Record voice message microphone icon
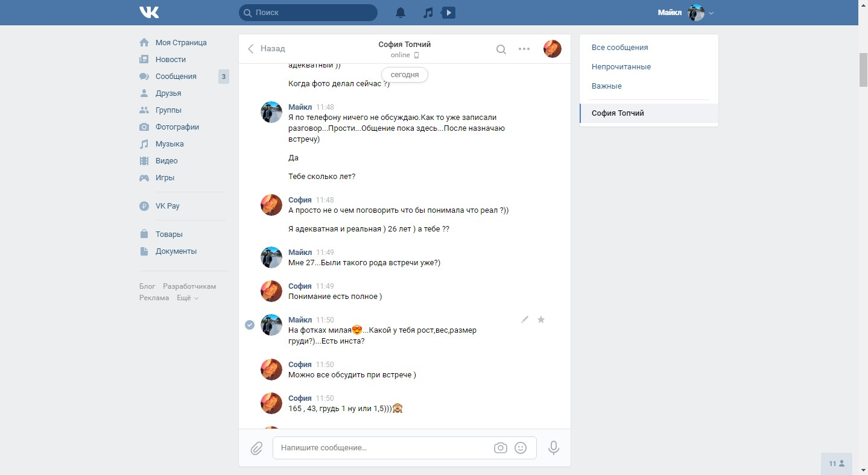The image size is (868, 475). click(x=554, y=448)
